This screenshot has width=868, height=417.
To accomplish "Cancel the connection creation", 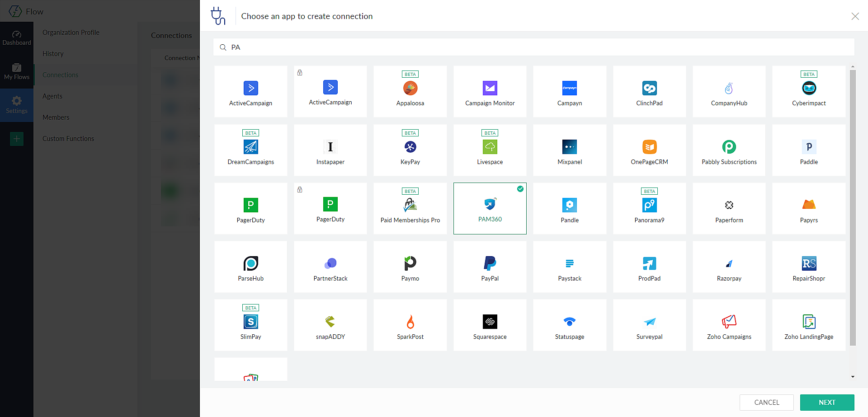I will pos(766,402).
